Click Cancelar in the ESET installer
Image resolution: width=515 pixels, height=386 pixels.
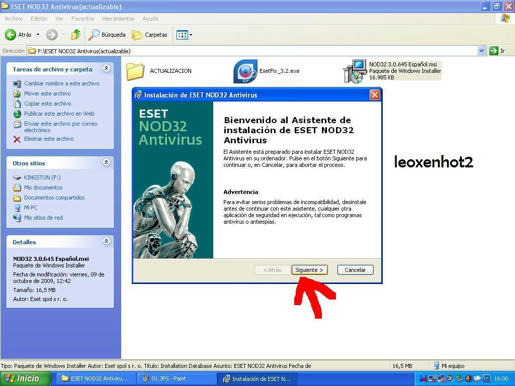pyautogui.click(x=355, y=270)
